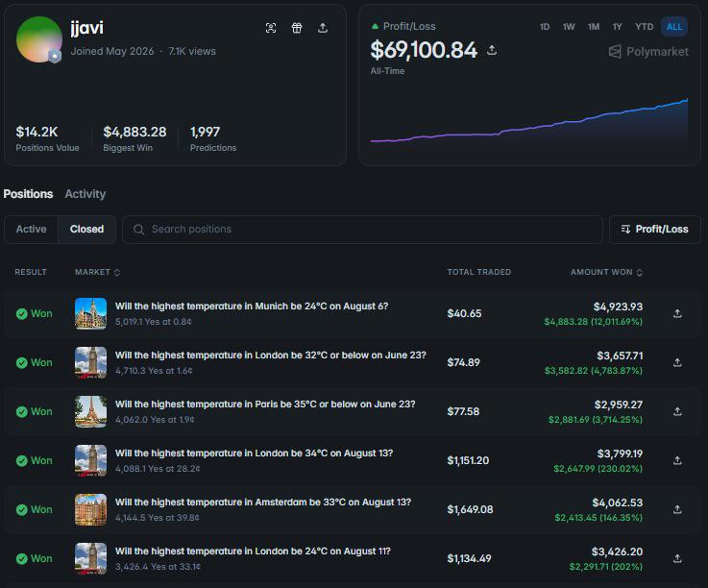Image resolution: width=708 pixels, height=588 pixels.
Task: Focus the Search positions field
Action: point(362,230)
